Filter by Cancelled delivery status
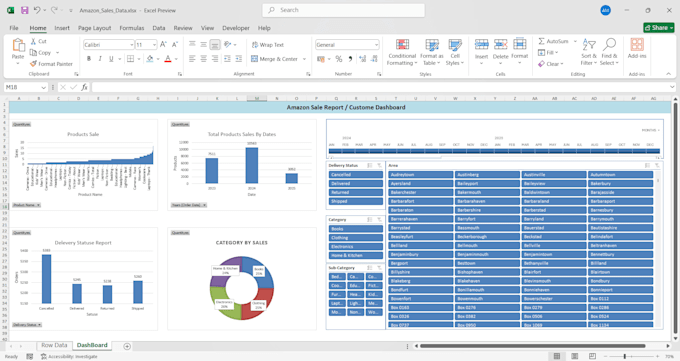The image size is (680, 361). point(356,174)
